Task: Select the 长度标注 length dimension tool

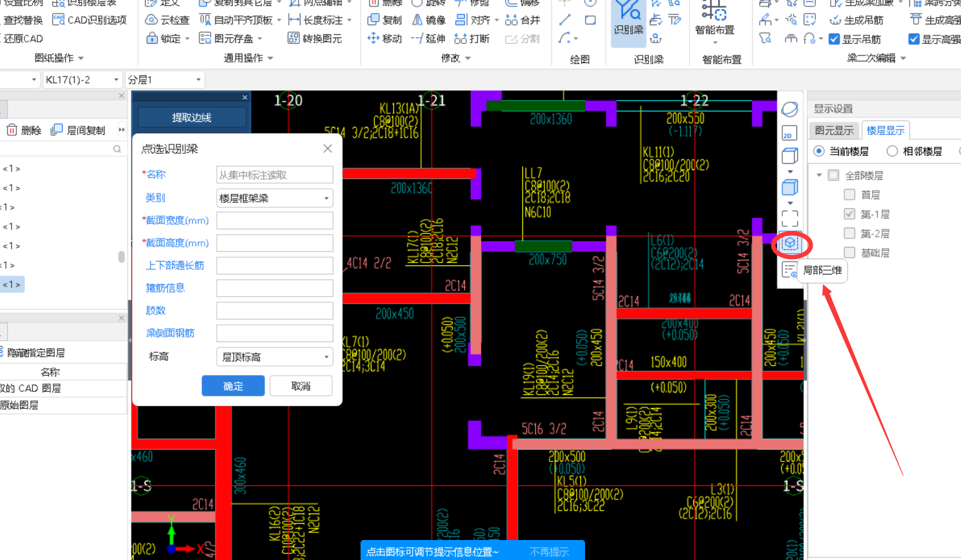Action: [x=316, y=20]
